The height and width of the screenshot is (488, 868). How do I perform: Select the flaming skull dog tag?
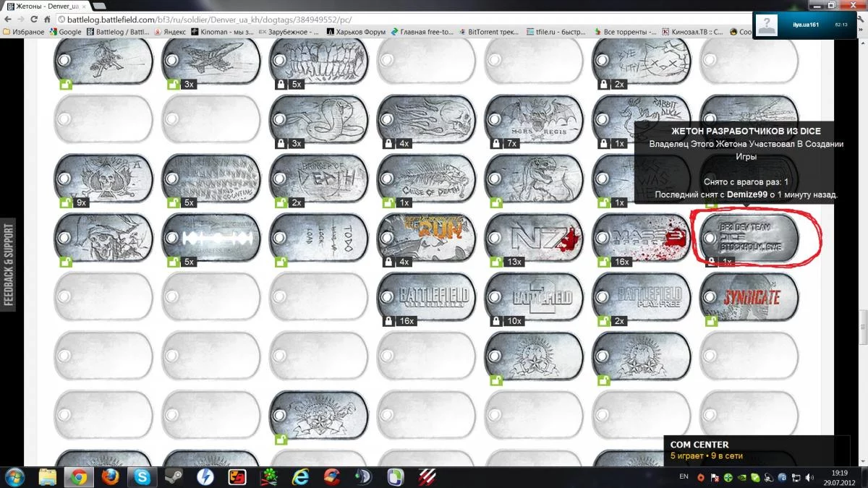point(426,119)
